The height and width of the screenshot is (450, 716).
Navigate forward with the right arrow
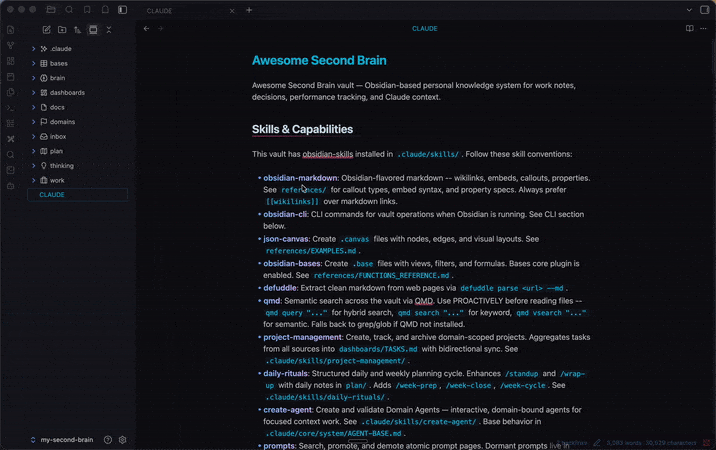point(160,28)
